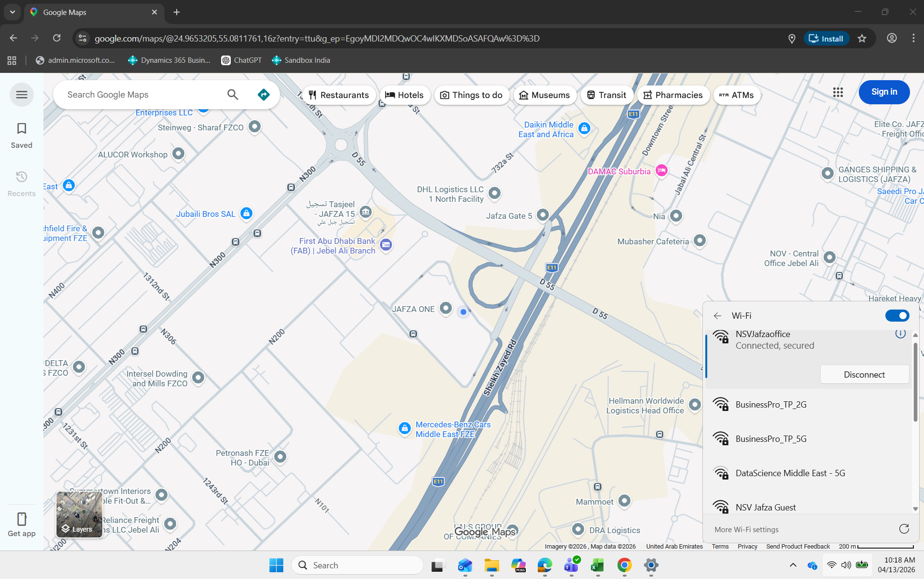Open the ChatGPT bookmark
The width and height of the screenshot is (924, 579).
[241, 60]
